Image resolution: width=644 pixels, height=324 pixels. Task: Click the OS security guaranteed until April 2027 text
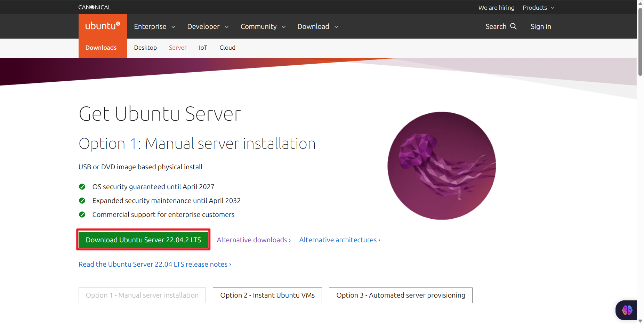(x=153, y=187)
